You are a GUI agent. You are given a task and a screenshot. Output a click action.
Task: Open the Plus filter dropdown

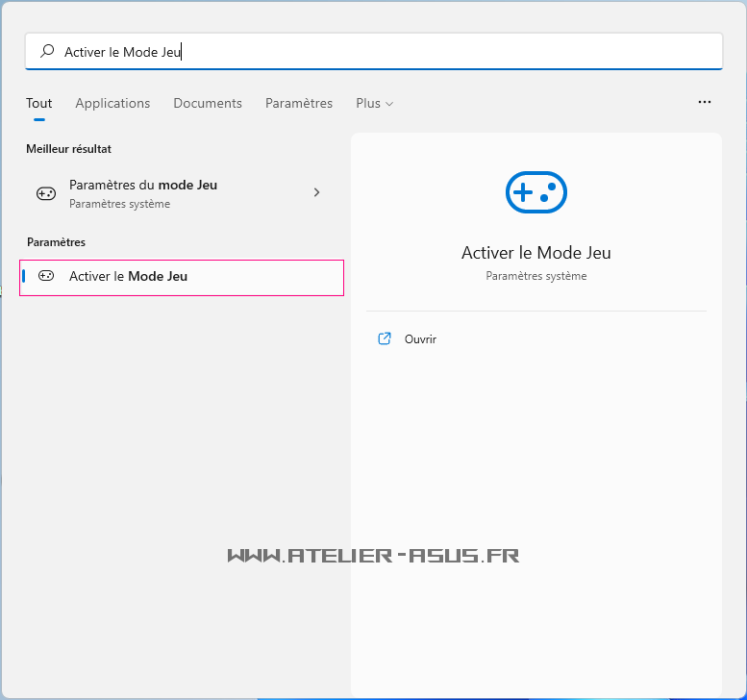(x=368, y=103)
